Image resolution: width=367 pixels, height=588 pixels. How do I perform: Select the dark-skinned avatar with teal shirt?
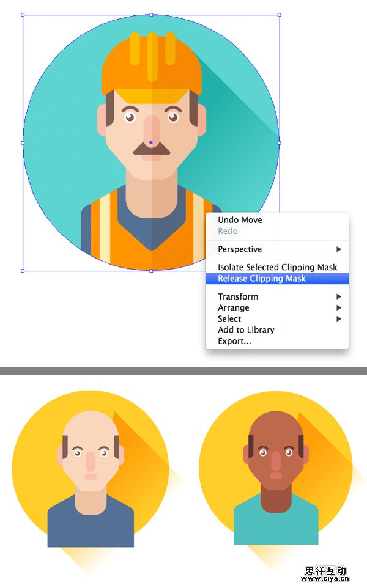click(x=276, y=469)
